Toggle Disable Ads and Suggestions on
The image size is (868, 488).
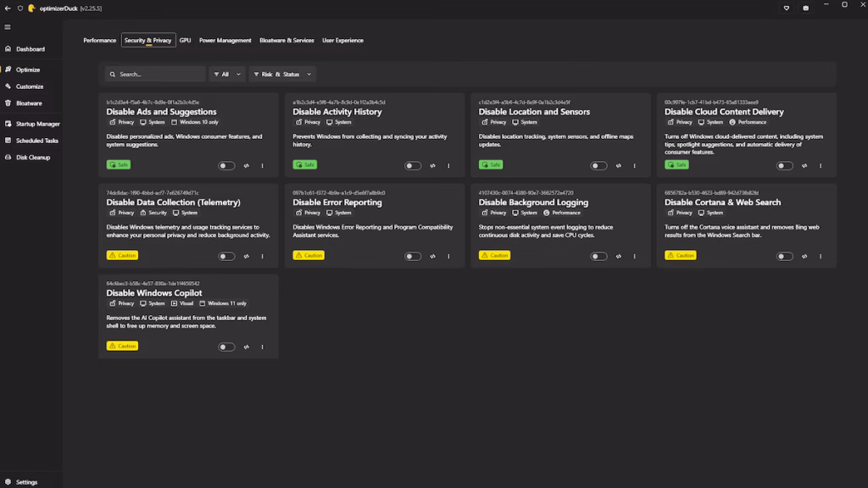pyautogui.click(x=226, y=165)
